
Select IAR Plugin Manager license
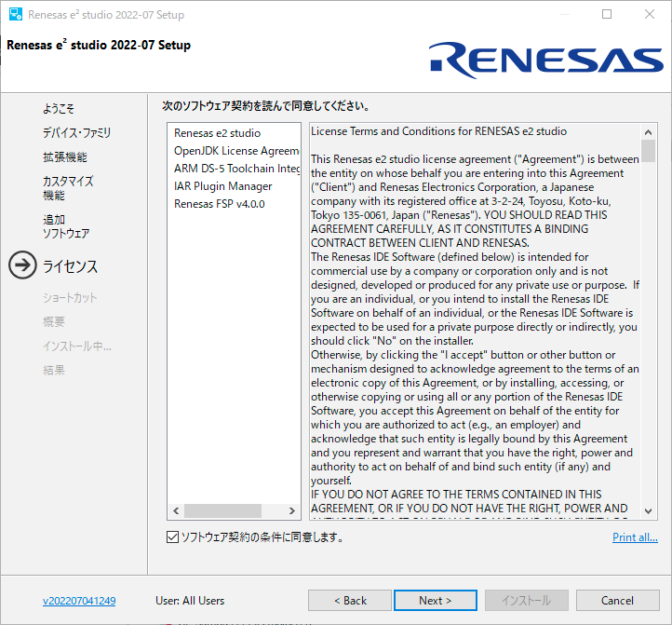(222, 186)
